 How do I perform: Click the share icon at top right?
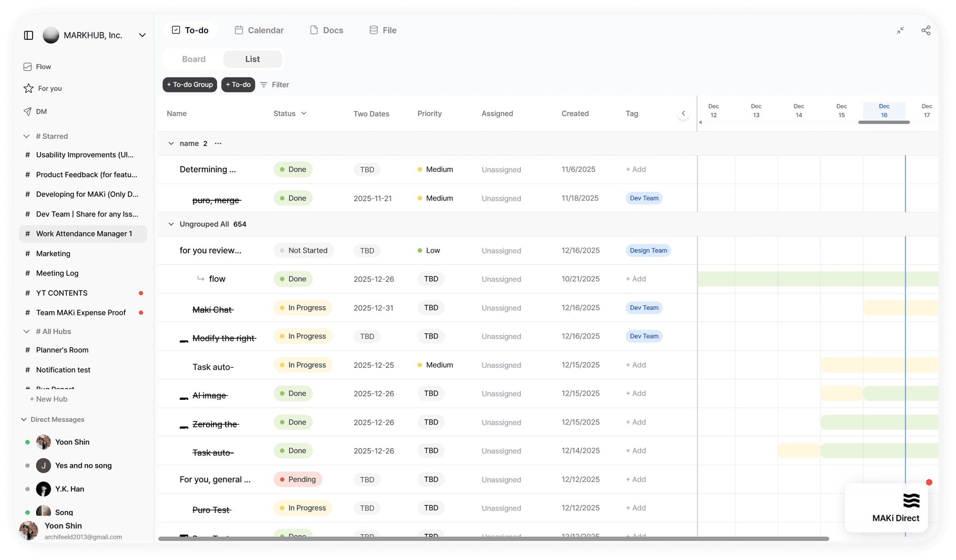[x=926, y=30]
